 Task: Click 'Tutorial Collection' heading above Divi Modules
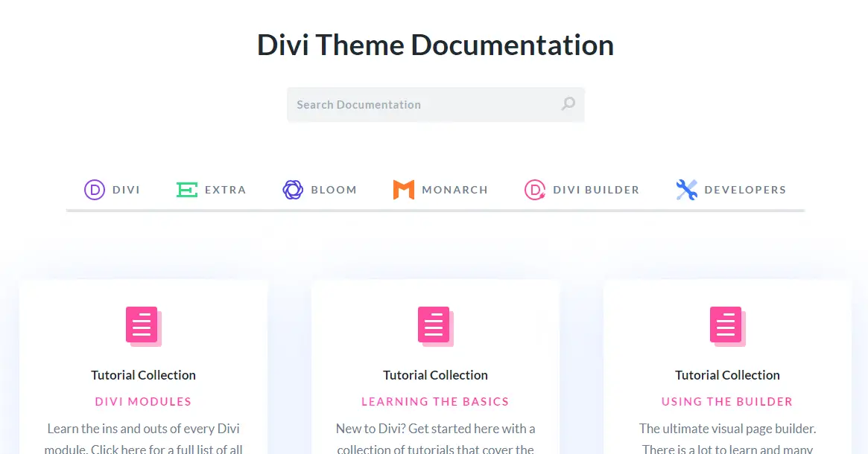coord(143,375)
